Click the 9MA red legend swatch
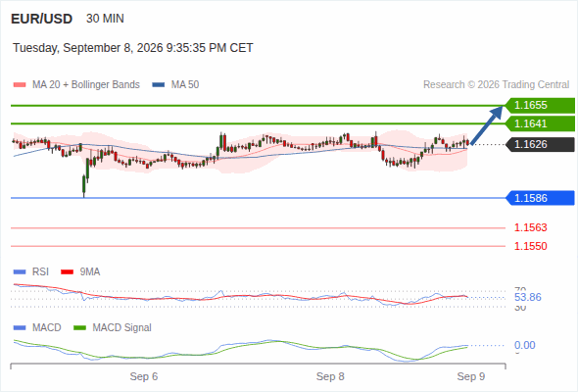This screenshot has height=392, width=578. (67, 272)
